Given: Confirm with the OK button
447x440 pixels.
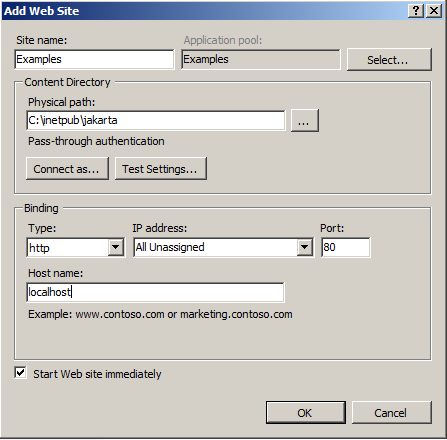Looking at the screenshot, I should 306,413.
